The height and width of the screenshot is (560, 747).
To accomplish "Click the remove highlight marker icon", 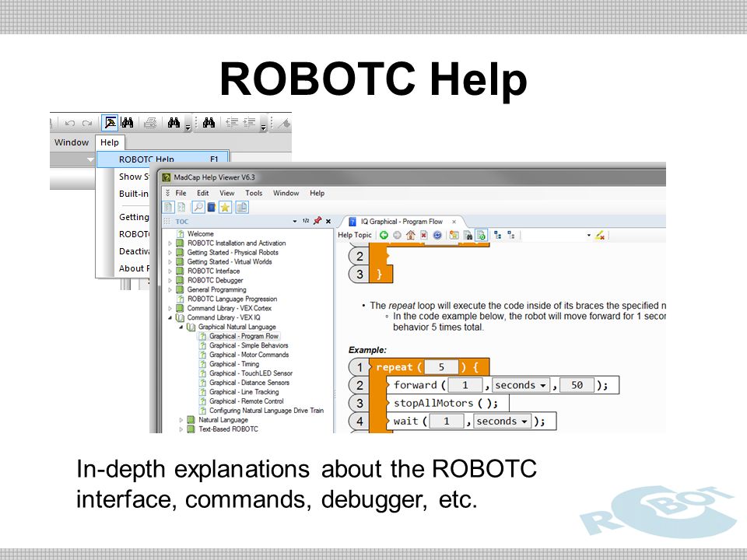I will 600,235.
